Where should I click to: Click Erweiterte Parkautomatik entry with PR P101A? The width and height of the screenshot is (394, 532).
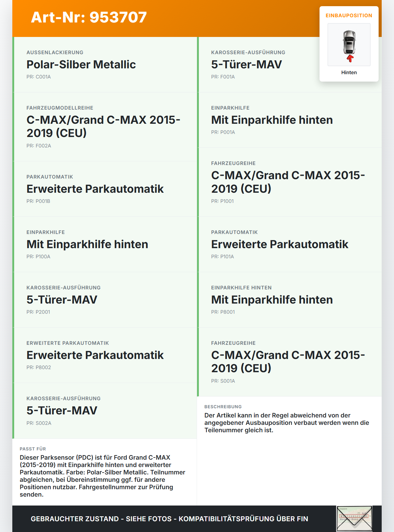coord(279,244)
